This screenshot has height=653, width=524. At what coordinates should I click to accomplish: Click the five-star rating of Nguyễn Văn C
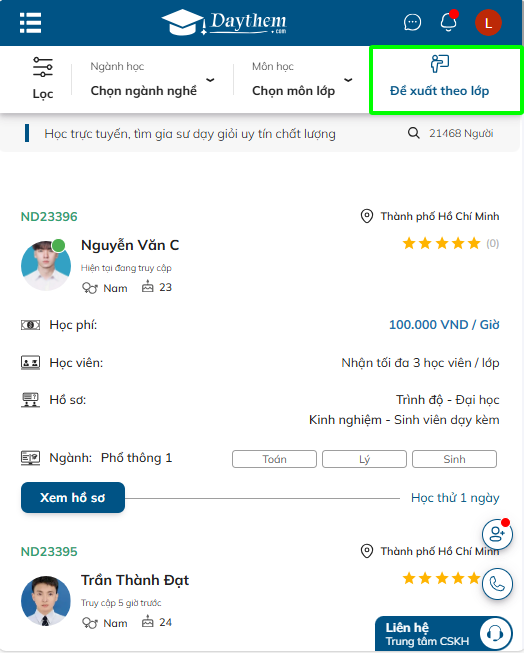tap(442, 243)
